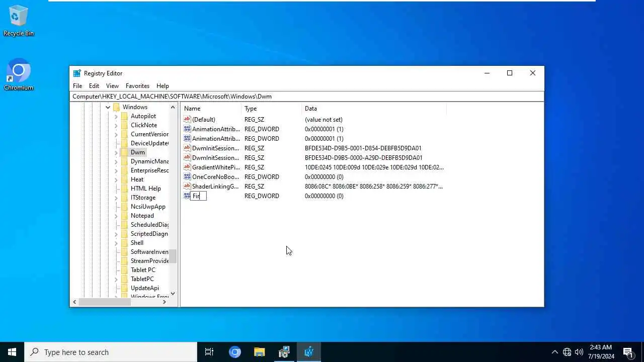
Task: Launch Chromium from the taskbar
Action: (235, 352)
